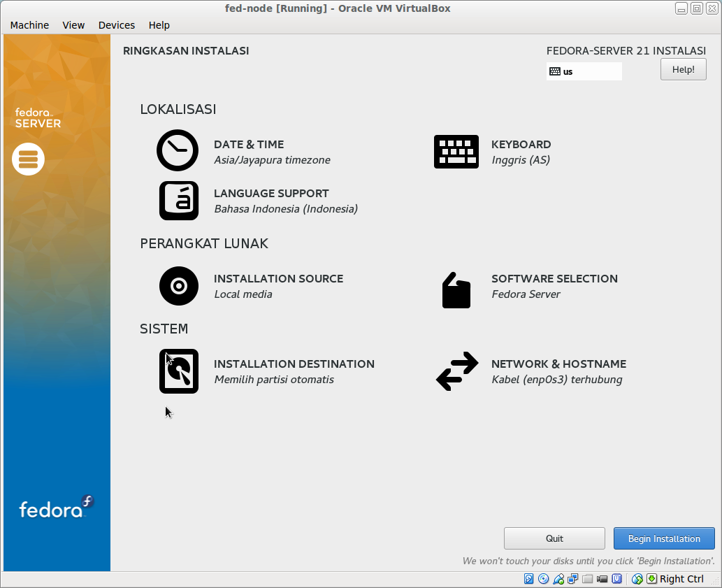Image resolution: width=722 pixels, height=588 pixels.
Task: Select NETWORK & HOSTNAME heading
Action: click(558, 364)
